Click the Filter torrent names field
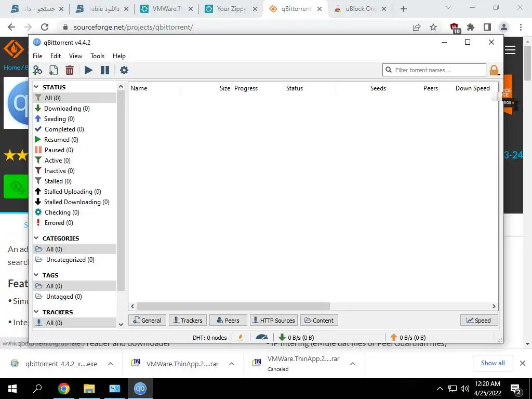This screenshot has height=399, width=532. coord(434,70)
